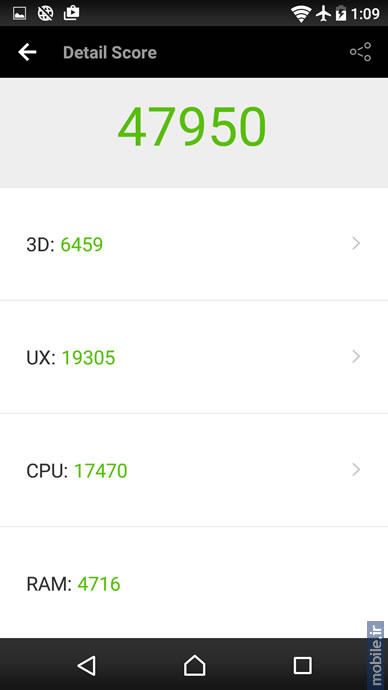
Task: Open the 3D: 6459 score row
Action: pyautogui.click(x=194, y=244)
